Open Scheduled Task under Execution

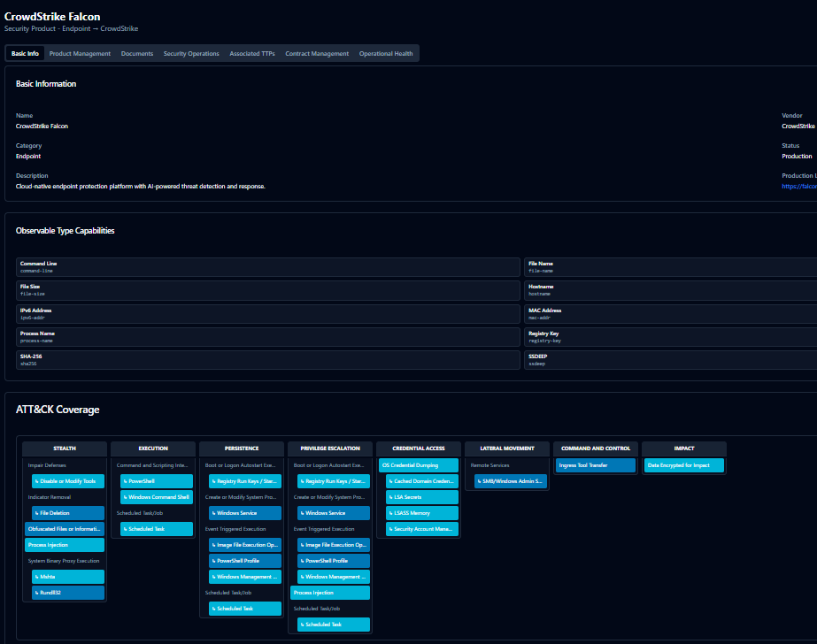tap(157, 529)
